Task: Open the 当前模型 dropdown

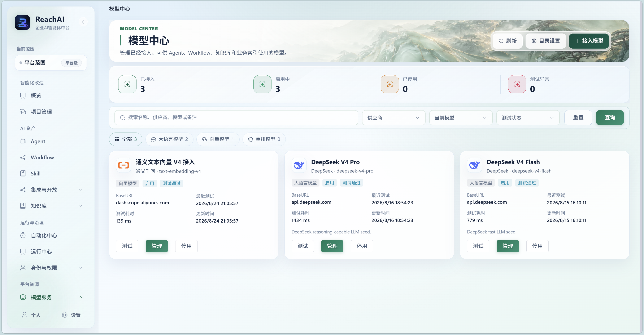Action: pos(461,118)
